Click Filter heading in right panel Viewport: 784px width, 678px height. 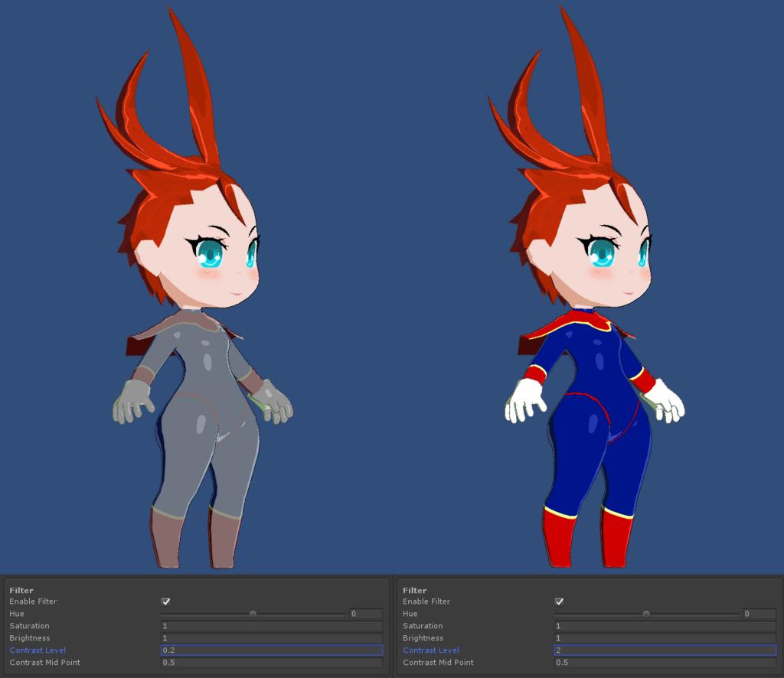(415, 590)
